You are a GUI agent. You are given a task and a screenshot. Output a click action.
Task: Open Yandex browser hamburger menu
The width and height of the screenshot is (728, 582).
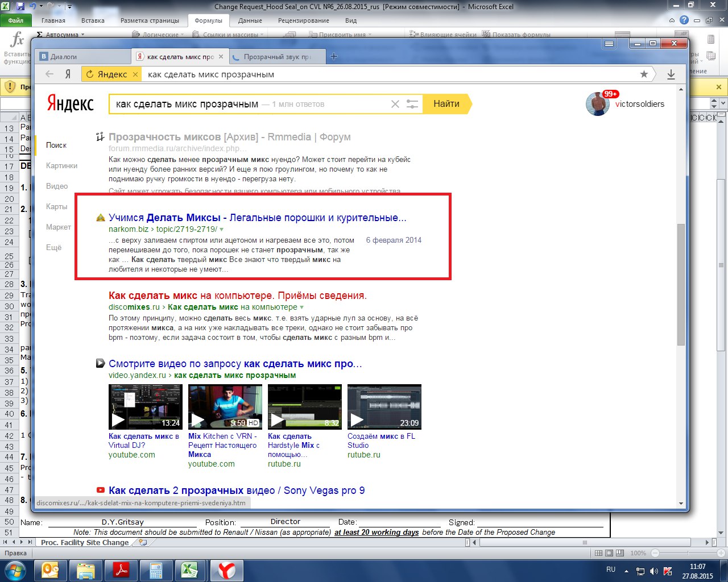(609, 44)
